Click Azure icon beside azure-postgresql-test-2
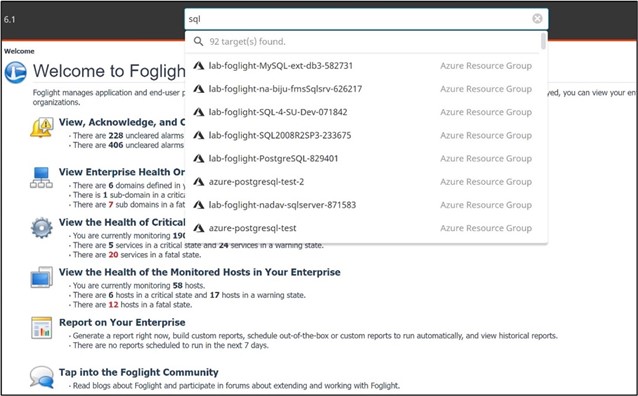Image resolution: width=638 pixels, height=396 pixels. coord(199,182)
